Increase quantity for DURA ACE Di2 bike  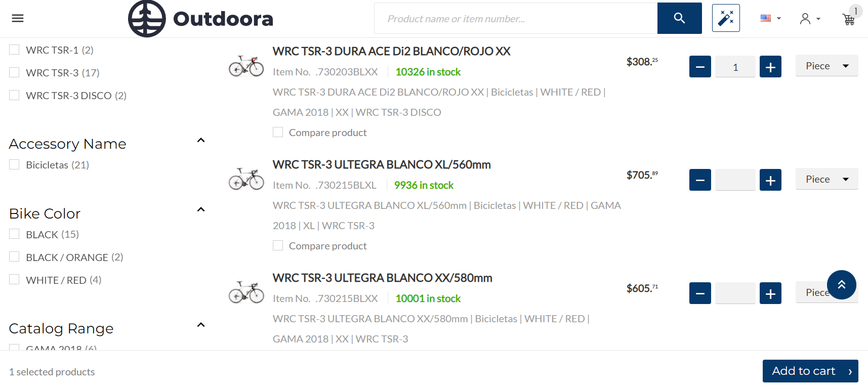pyautogui.click(x=770, y=67)
